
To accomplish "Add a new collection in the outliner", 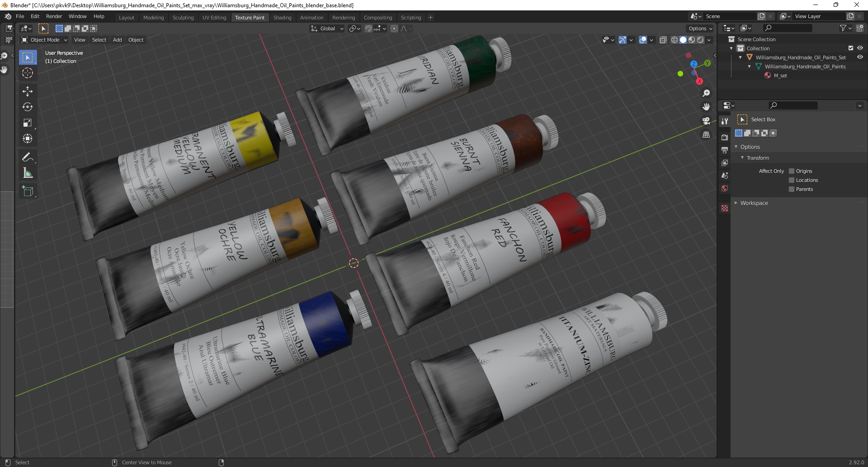I will coord(860,28).
